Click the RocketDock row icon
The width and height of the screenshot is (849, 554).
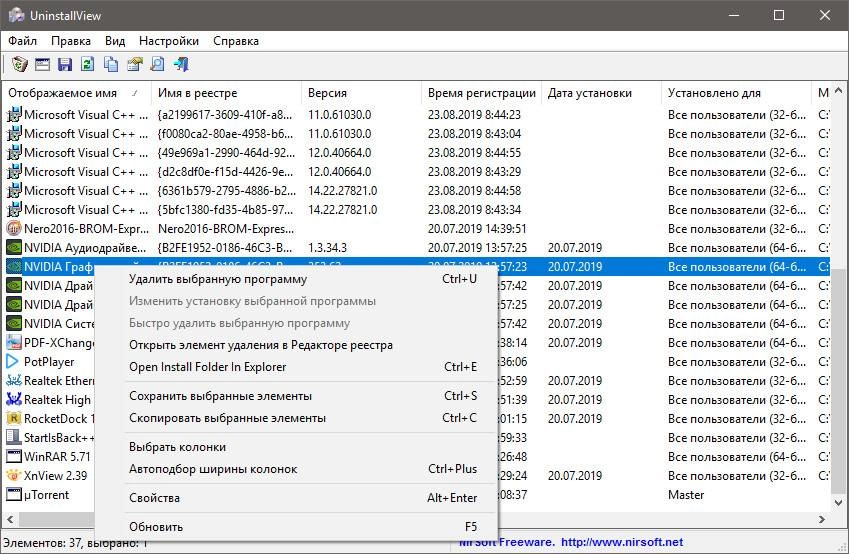click(14, 419)
